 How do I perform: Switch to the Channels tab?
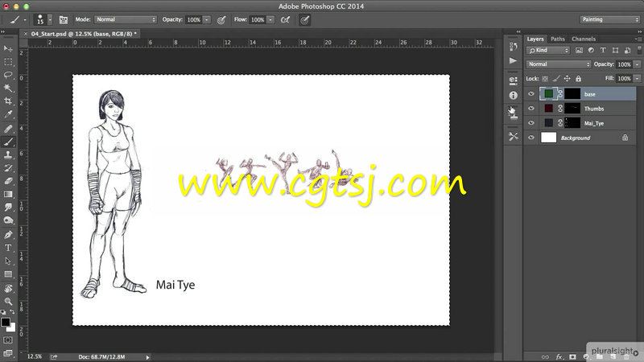pos(584,39)
